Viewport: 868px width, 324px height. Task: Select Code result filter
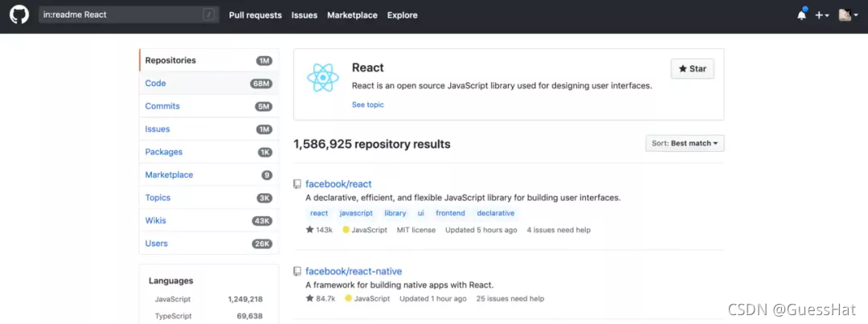[x=209, y=83]
